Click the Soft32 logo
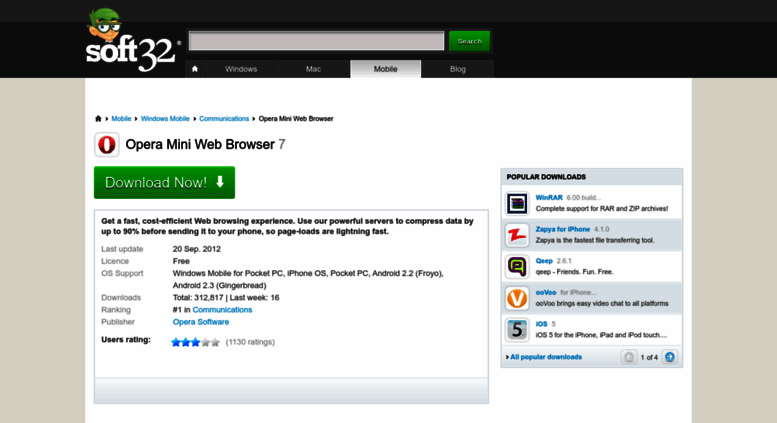777x423 pixels. point(132,41)
